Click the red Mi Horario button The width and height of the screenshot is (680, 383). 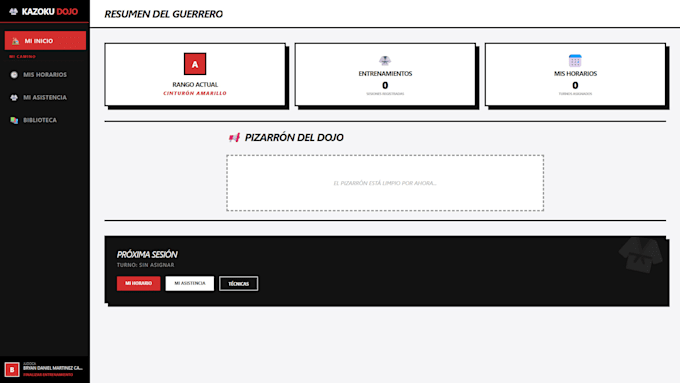point(138,283)
